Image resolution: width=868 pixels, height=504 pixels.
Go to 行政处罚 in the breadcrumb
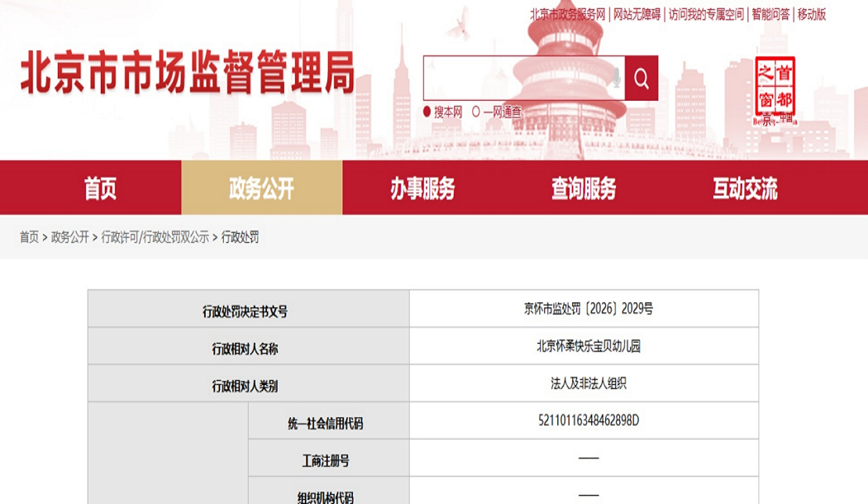click(x=240, y=237)
